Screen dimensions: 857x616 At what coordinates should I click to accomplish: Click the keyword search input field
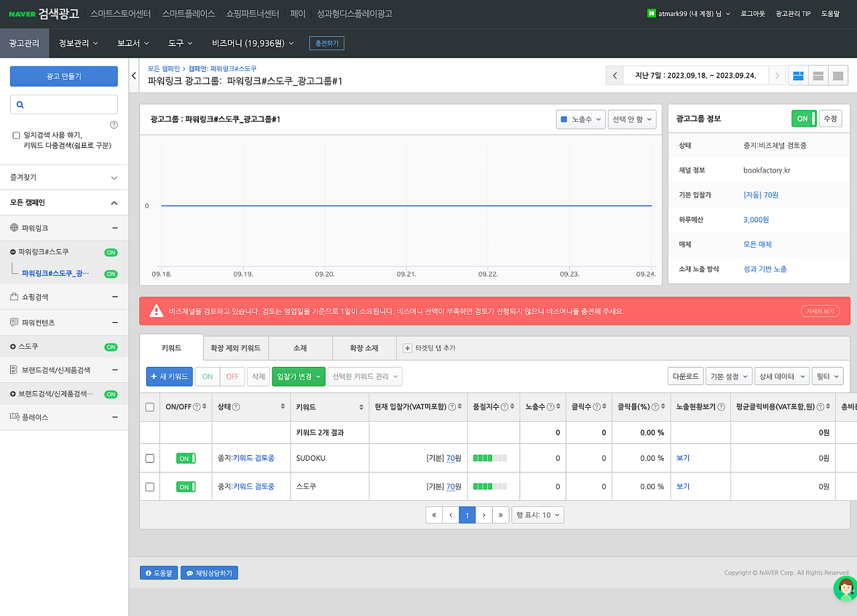coord(70,104)
